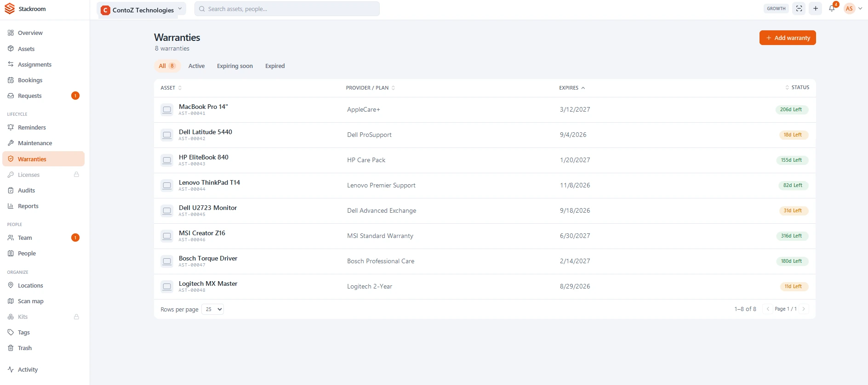Open the Reminders page
The height and width of the screenshot is (385, 868).
(x=44, y=127)
